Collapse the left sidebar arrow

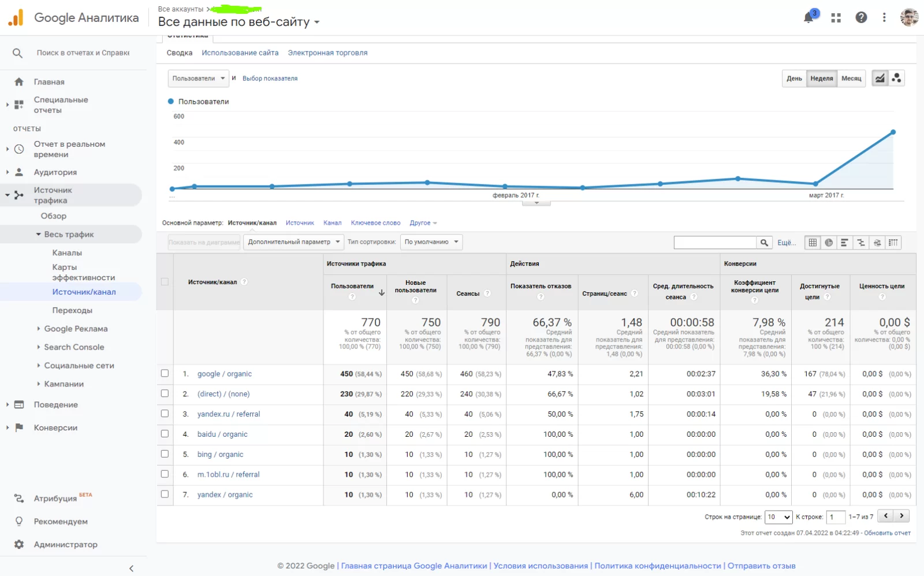[131, 568]
